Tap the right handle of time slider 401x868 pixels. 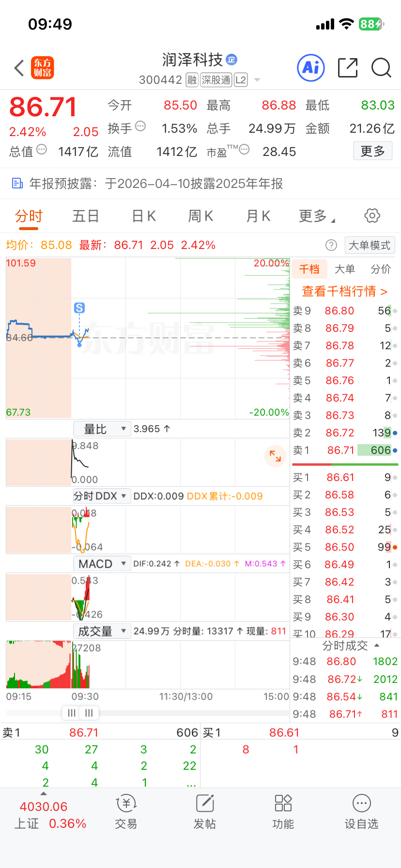click(89, 713)
